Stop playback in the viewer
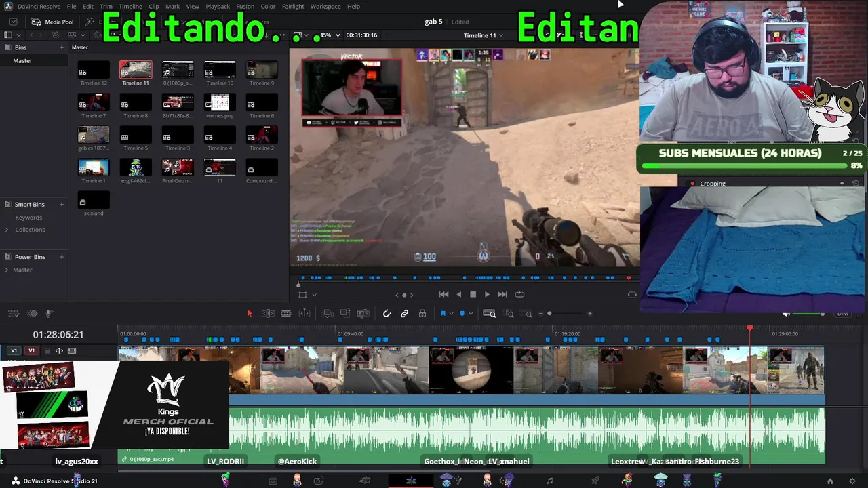The width and height of the screenshot is (868, 488). pos(473,294)
